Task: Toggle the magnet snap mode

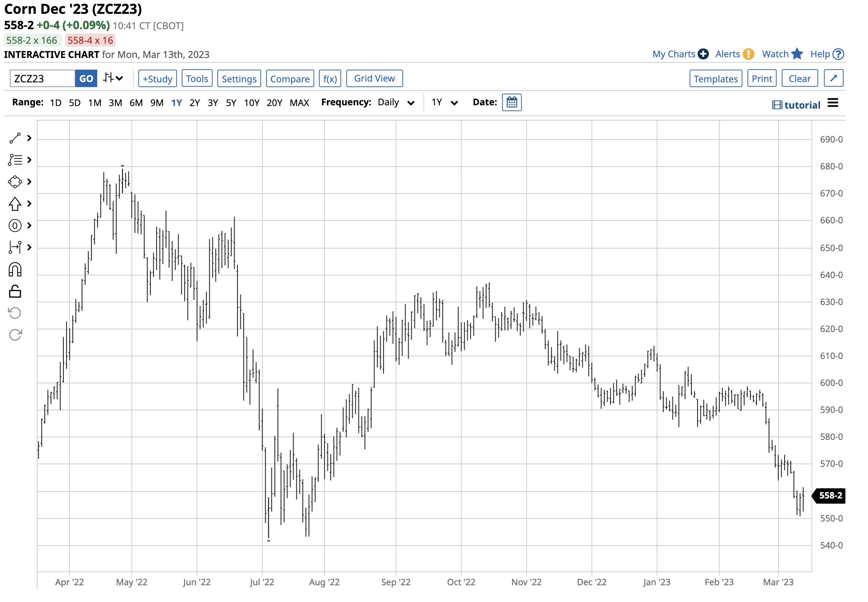Action: tap(15, 270)
